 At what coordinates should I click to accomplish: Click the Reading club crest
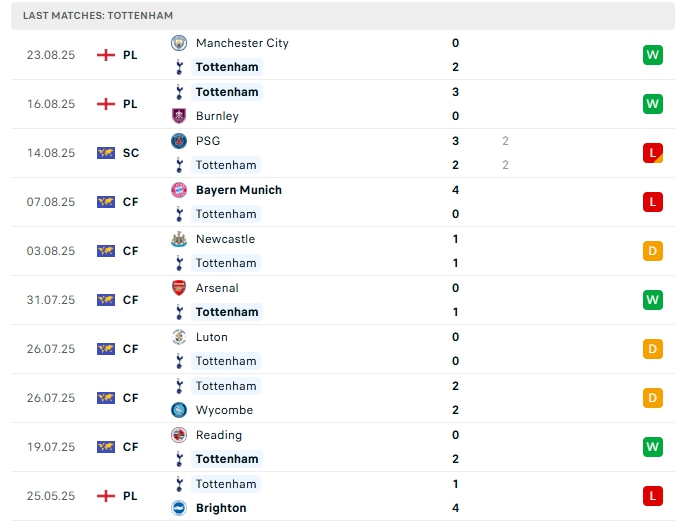click(x=179, y=435)
